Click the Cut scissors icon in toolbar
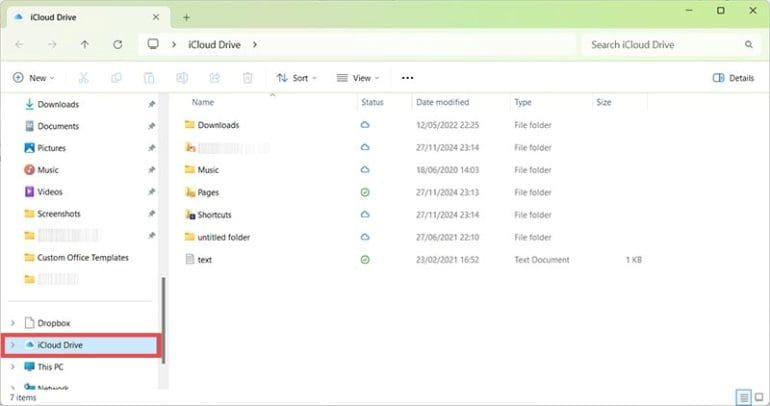This screenshot has height=406, width=770. click(x=83, y=78)
